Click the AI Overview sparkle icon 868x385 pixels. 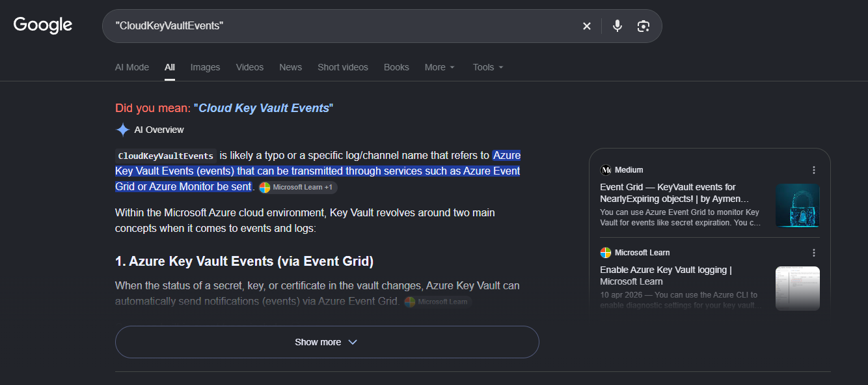[122, 130]
